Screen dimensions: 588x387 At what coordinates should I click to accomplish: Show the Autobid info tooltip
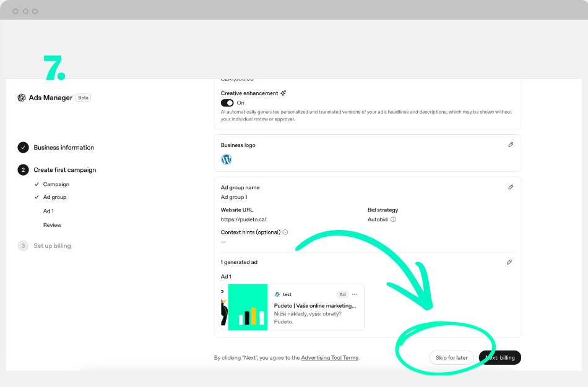pyautogui.click(x=393, y=219)
